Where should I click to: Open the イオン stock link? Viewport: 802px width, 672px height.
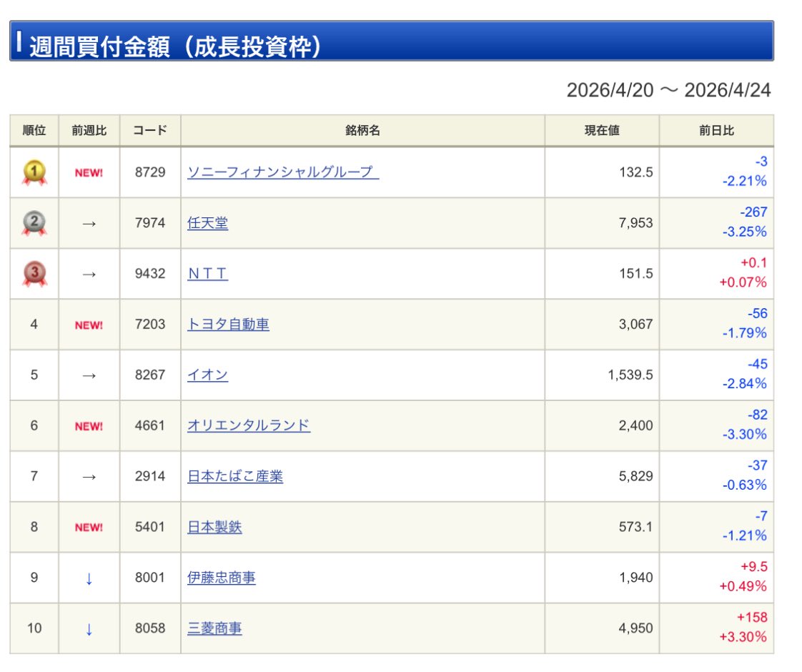point(207,375)
